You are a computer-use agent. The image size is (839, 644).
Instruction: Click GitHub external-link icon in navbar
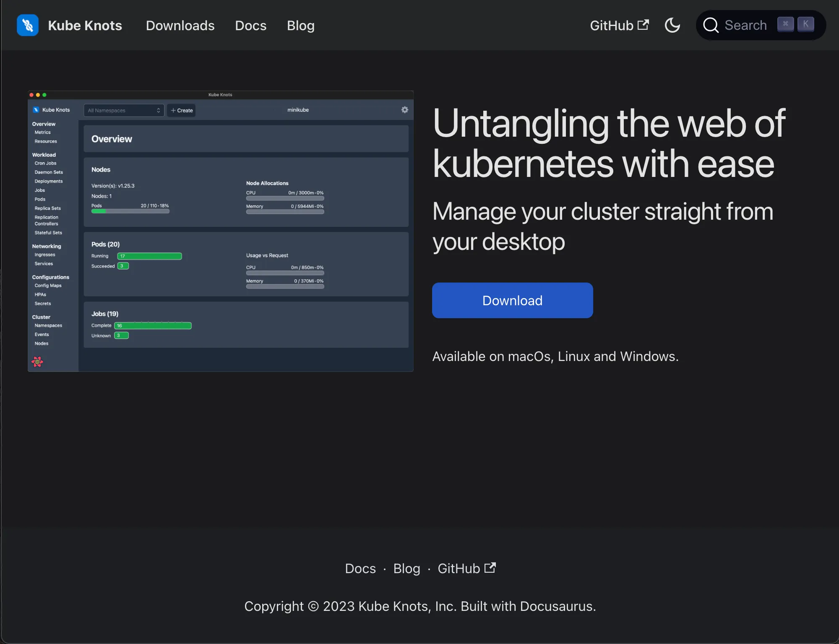643,25
